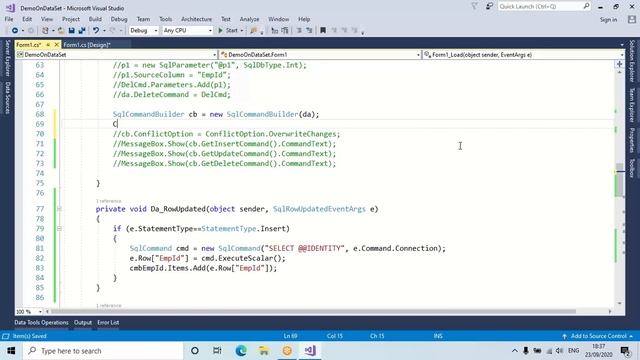Toggle bookmark on current line icon

click(x=323, y=31)
